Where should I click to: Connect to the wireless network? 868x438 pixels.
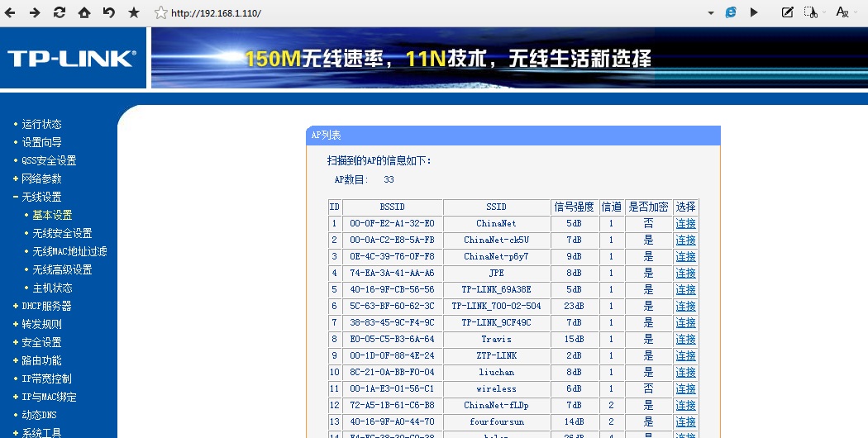coord(685,389)
